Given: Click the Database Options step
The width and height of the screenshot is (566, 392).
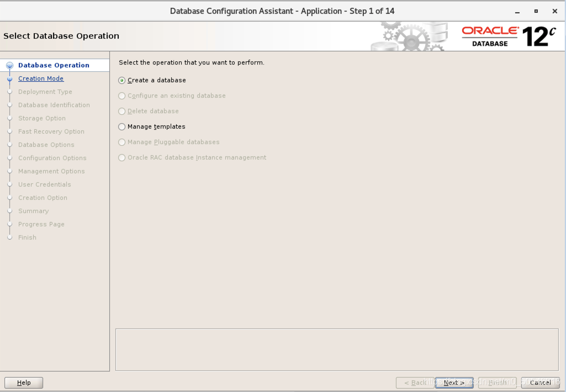Looking at the screenshot, I should click(46, 145).
